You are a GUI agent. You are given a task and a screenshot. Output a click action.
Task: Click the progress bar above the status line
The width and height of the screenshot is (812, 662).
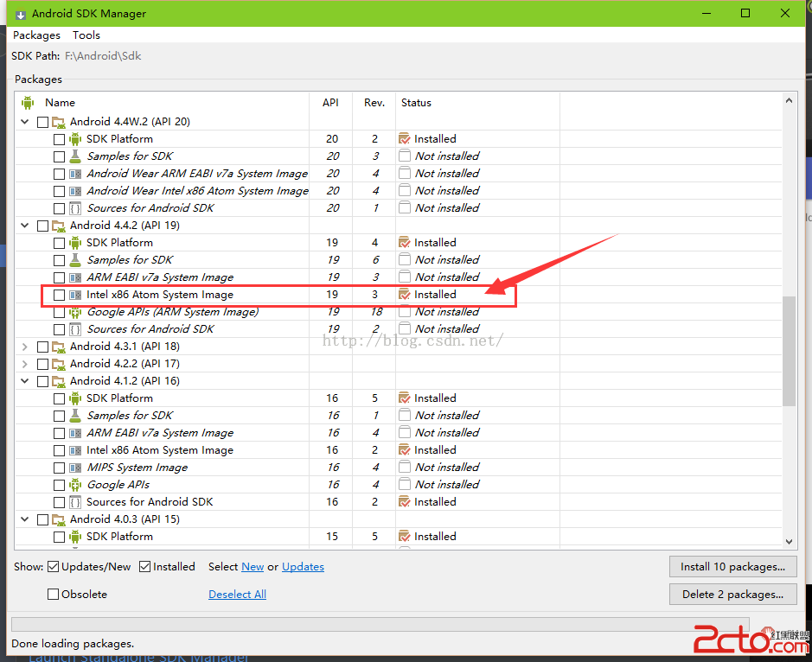coord(380,624)
